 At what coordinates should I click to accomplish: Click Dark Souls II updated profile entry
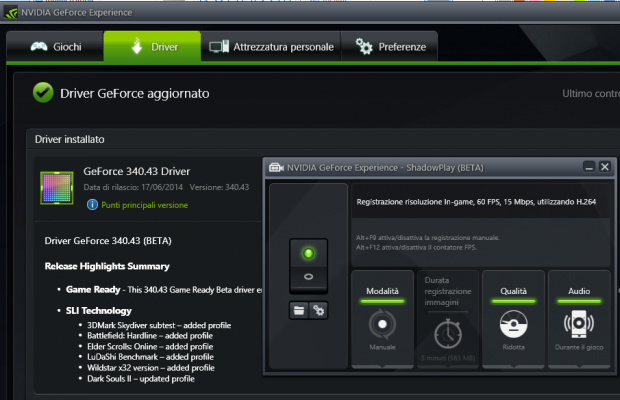click(x=141, y=379)
